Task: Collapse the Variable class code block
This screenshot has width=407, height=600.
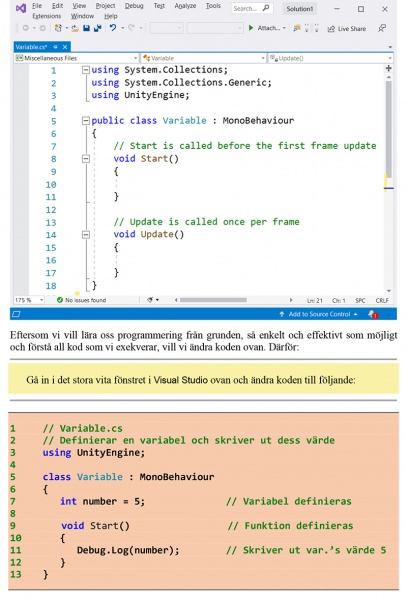Action: point(86,121)
